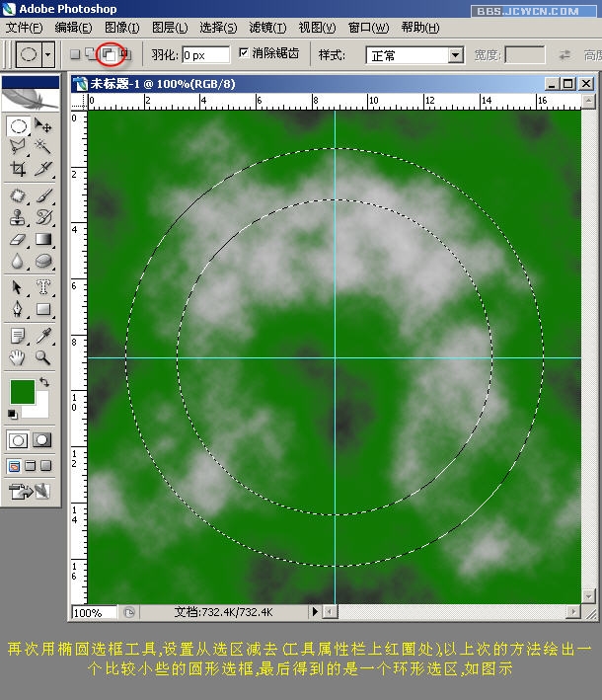Select the Eyedropper tool
The width and height of the screenshot is (602, 700).
tap(42, 336)
